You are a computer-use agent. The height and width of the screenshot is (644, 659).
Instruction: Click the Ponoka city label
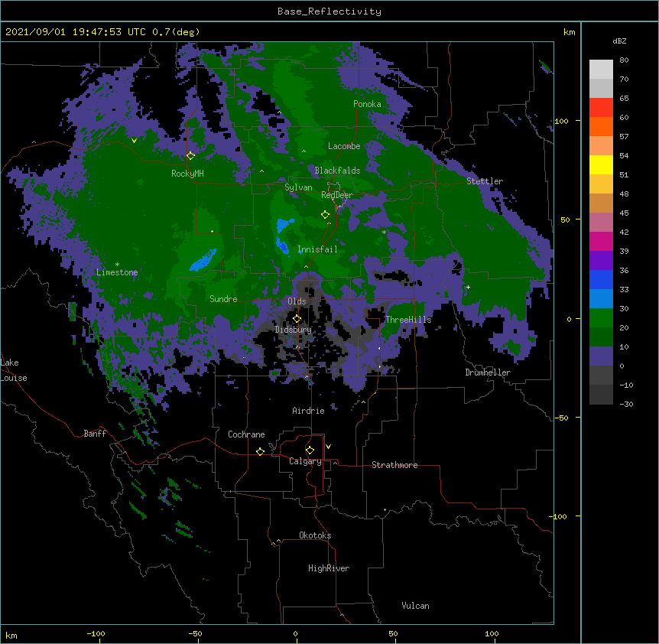[x=367, y=104]
